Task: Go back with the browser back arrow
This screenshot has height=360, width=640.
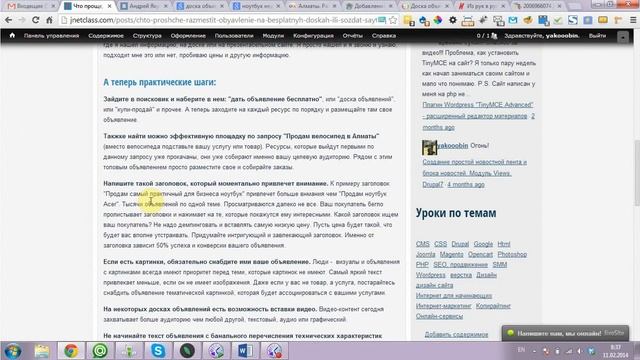Action: pos(8,20)
